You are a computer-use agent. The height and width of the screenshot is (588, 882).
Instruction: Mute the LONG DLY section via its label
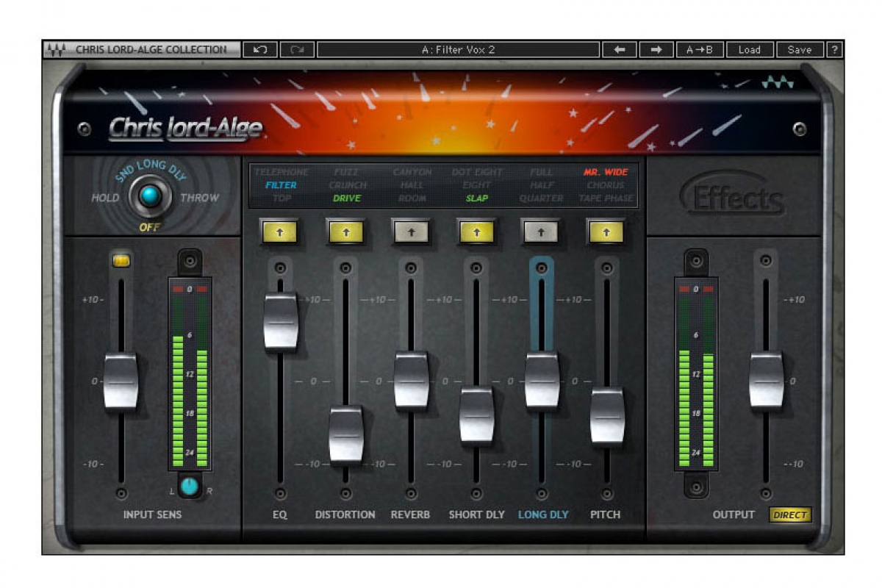pyautogui.click(x=543, y=514)
